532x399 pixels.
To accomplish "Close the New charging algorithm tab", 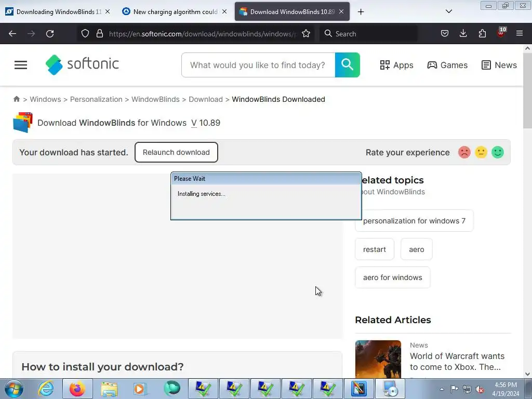I will click(x=224, y=11).
